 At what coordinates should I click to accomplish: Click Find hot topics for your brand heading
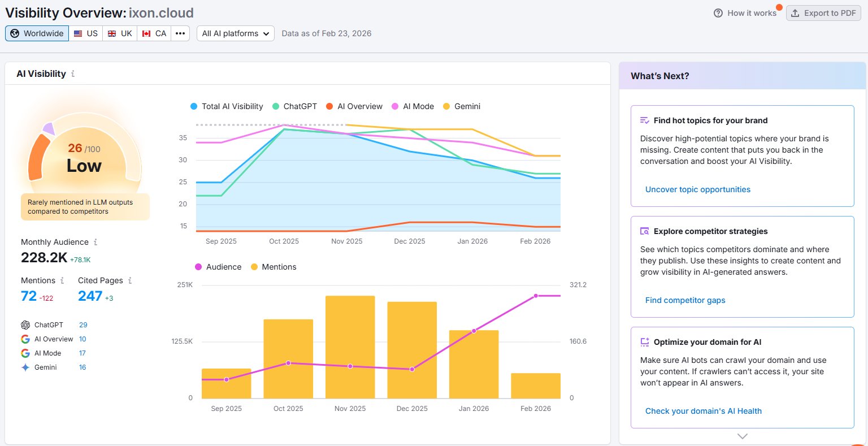[x=710, y=120]
